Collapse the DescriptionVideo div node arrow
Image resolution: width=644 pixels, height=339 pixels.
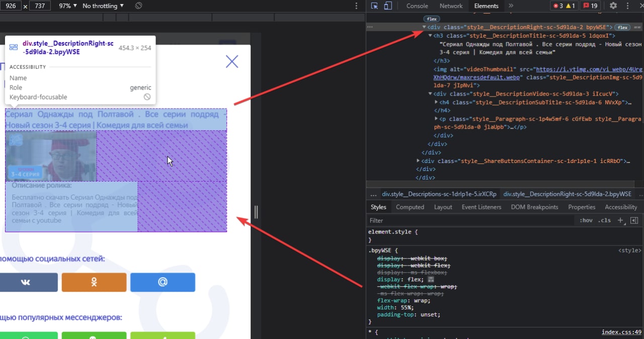(x=430, y=94)
